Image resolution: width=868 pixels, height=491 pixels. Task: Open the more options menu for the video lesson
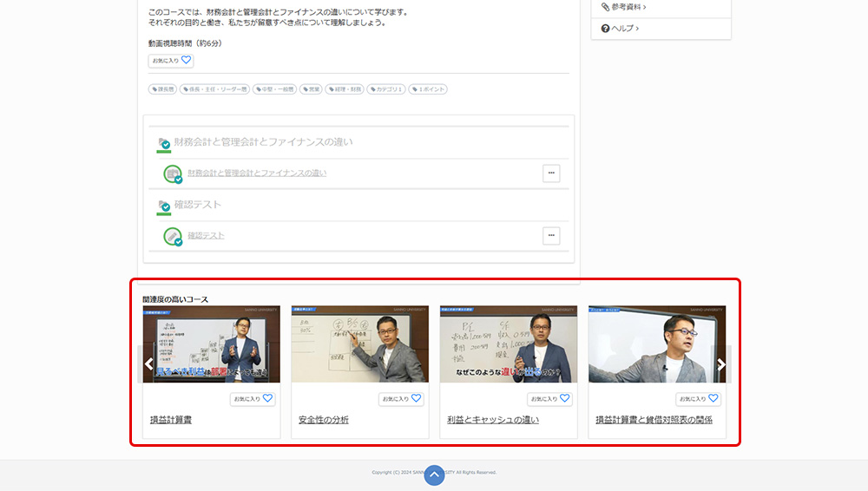pyautogui.click(x=551, y=173)
